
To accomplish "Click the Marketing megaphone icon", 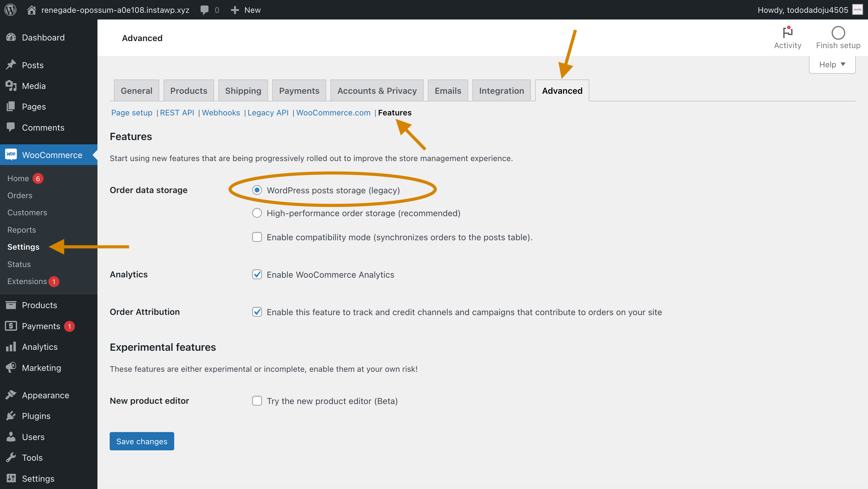I will pyautogui.click(x=11, y=368).
